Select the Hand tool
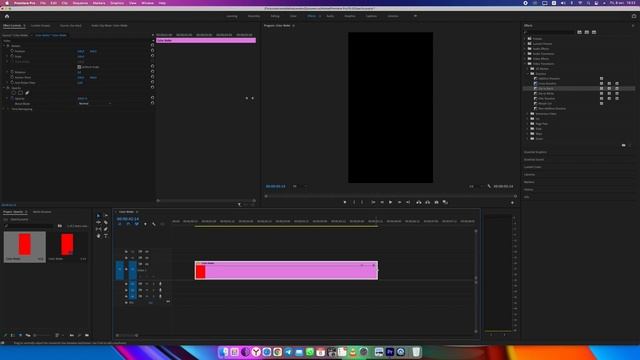The image size is (640, 360). [98, 236]
